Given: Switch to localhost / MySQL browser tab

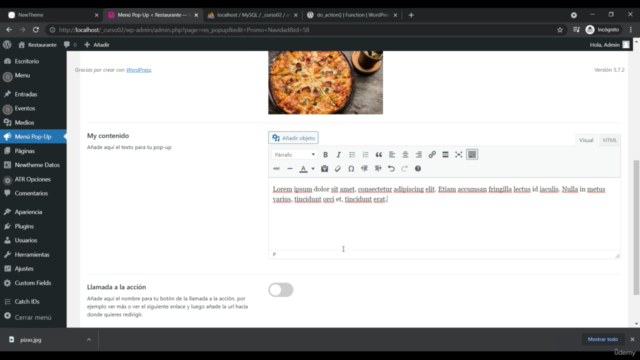Looking at the screenshot, I should click(252, 15).
